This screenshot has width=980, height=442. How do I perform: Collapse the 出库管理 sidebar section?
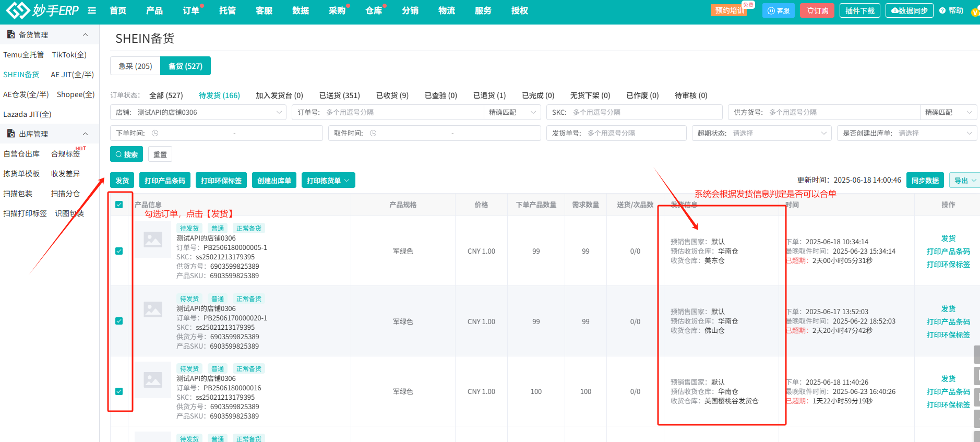pos(86,134)
